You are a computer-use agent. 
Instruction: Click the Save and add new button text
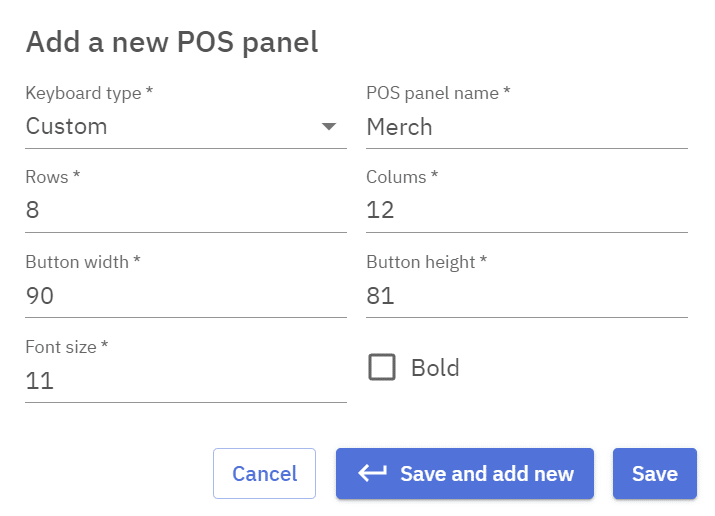(487, 474)
